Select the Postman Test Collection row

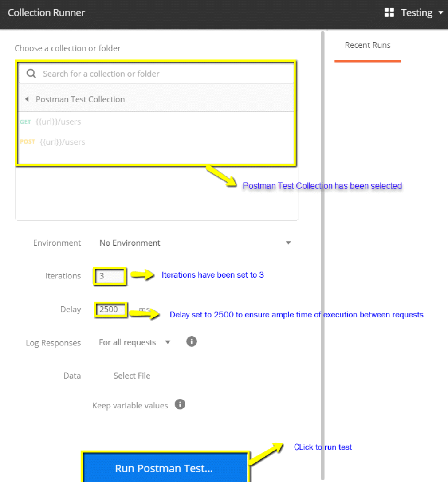point(156,99)
